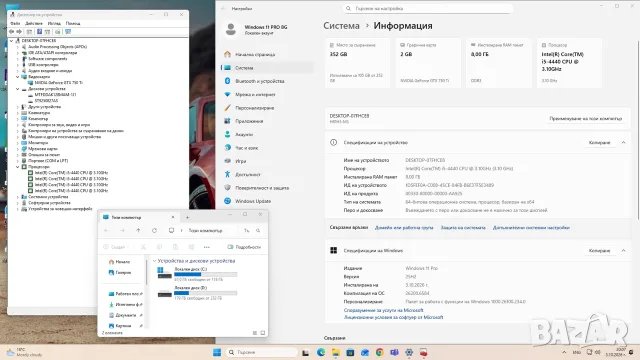Screen dimensions: 640x360
Task: Open Поверителност и защита settings
Action: coord(268,188)
